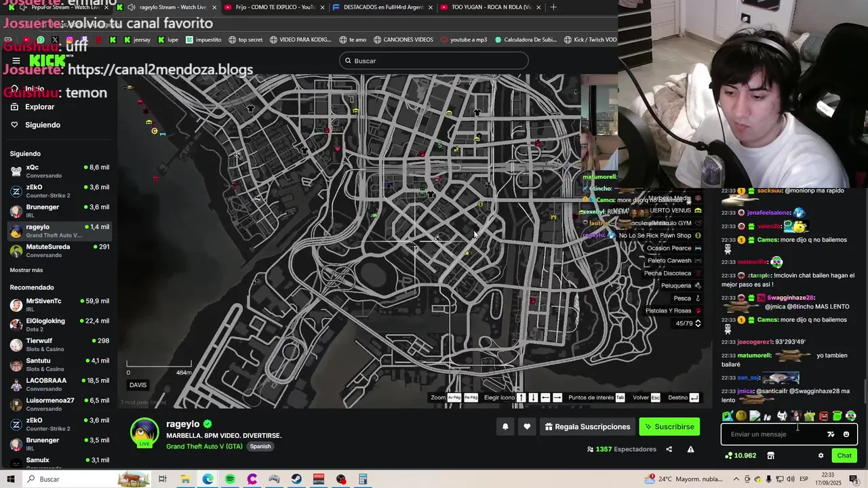868x488 pixels.
Task: Switch to the PepuFor Stream tab
Action: click(x=58, y=7)
